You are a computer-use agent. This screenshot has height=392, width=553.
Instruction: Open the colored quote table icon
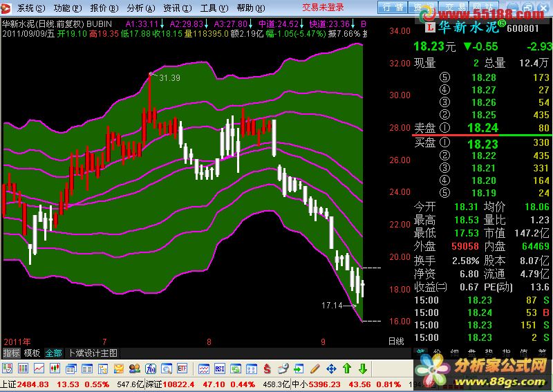tap(23, 368)
